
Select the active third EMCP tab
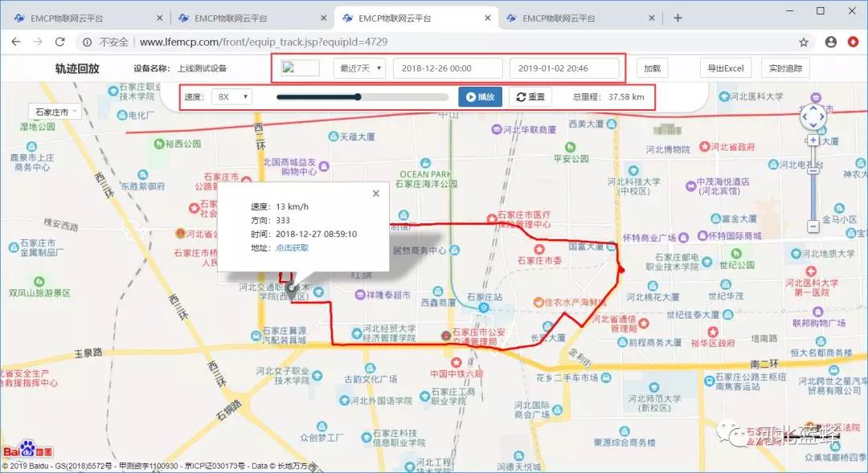[394, 18]
